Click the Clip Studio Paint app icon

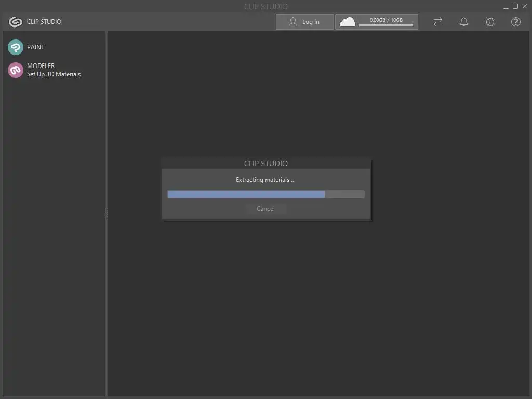tap(15, 47)
